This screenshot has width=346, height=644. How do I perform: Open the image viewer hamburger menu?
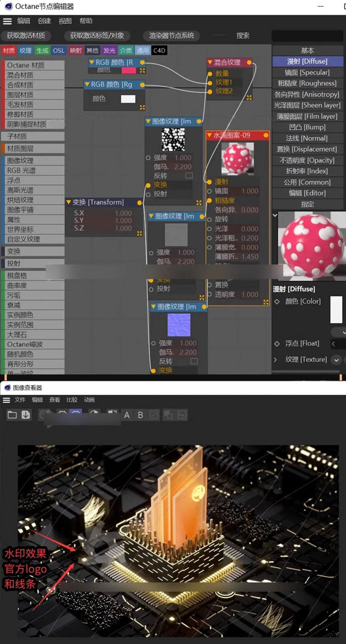[x=7, y=400]
